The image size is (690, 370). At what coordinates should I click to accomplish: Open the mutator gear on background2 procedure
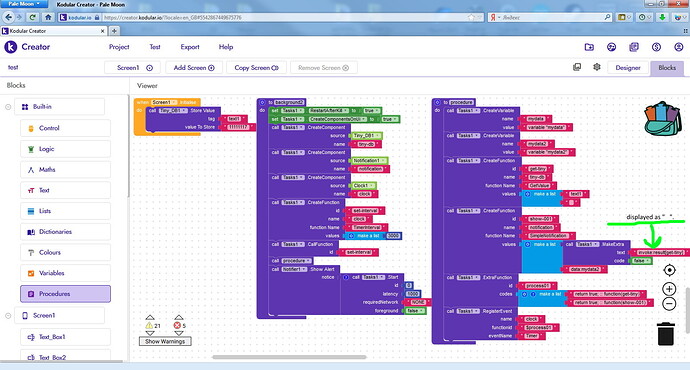[x=262, y=102]
